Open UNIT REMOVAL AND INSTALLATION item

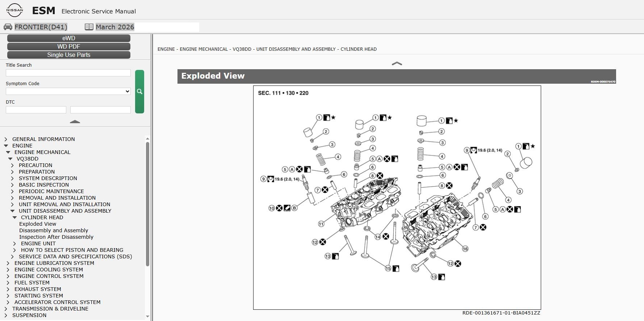click(64, 204)
